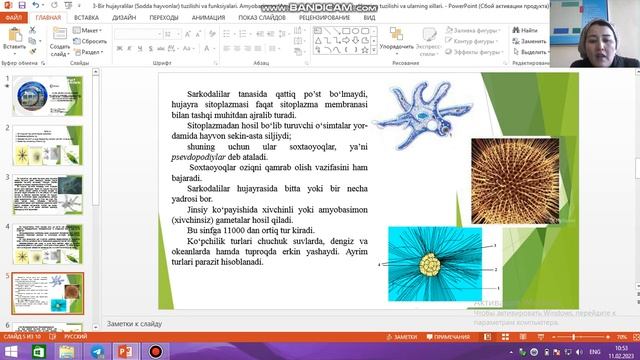
Task: Open the Раздел section dropdown
Action: click(89, 52)
